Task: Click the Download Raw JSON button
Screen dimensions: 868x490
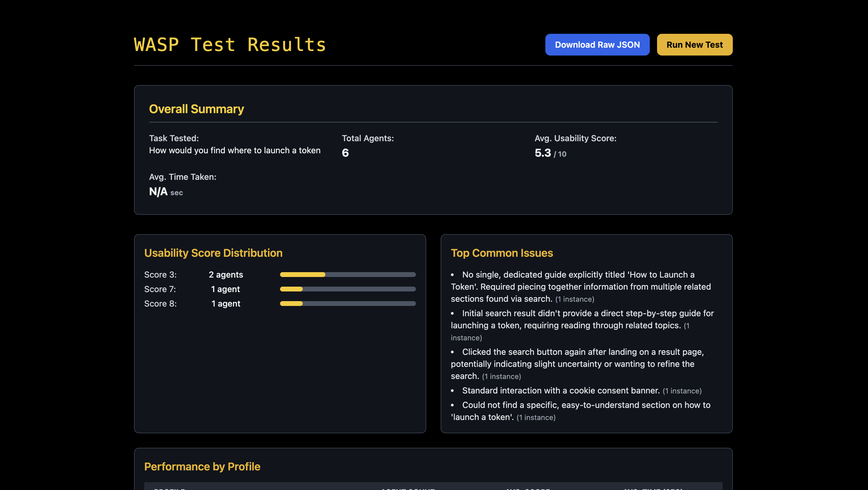Action: pyautogui.click(x=597, y=45)
